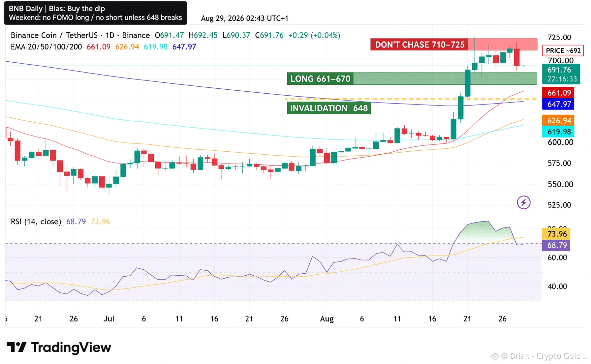
Task: Click the yellow 73.96 RSI legend value
Action: (x=100, y=222)
